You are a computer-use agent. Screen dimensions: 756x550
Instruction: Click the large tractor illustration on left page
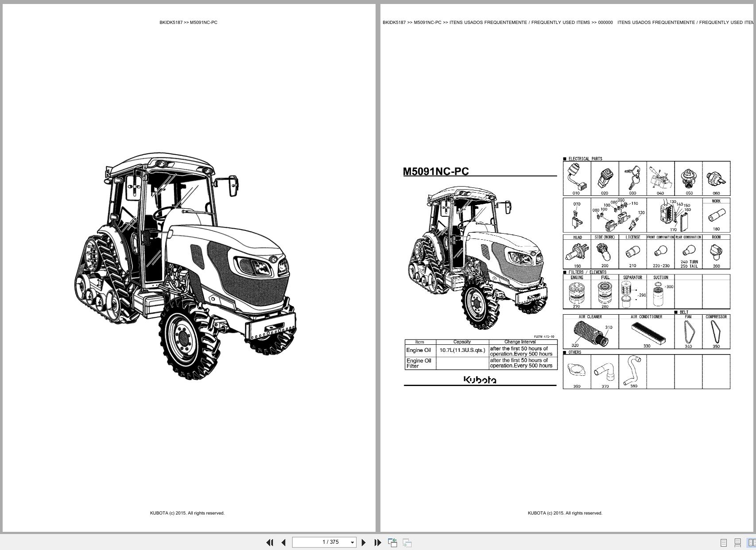(x=185, y=266)
